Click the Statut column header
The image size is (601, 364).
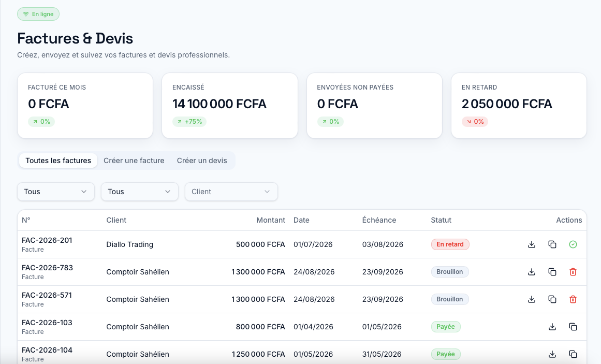pyautogui.click(x=441, y=220)
